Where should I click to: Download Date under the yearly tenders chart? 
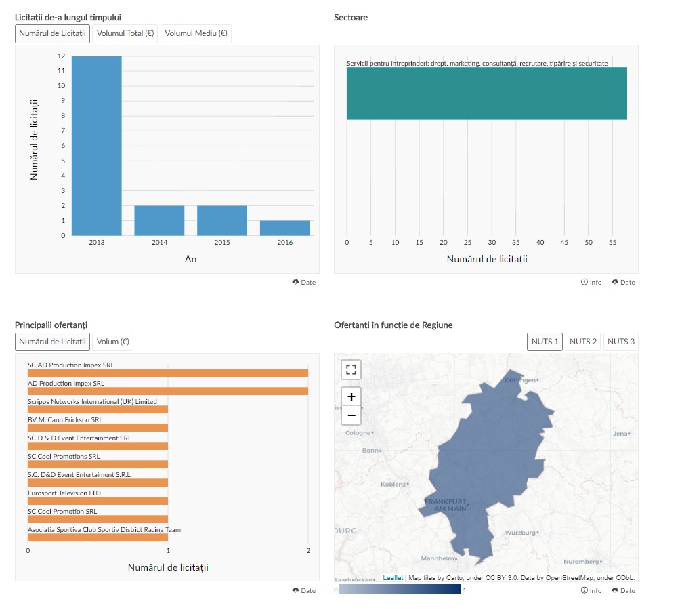click(x=304, y=282)
